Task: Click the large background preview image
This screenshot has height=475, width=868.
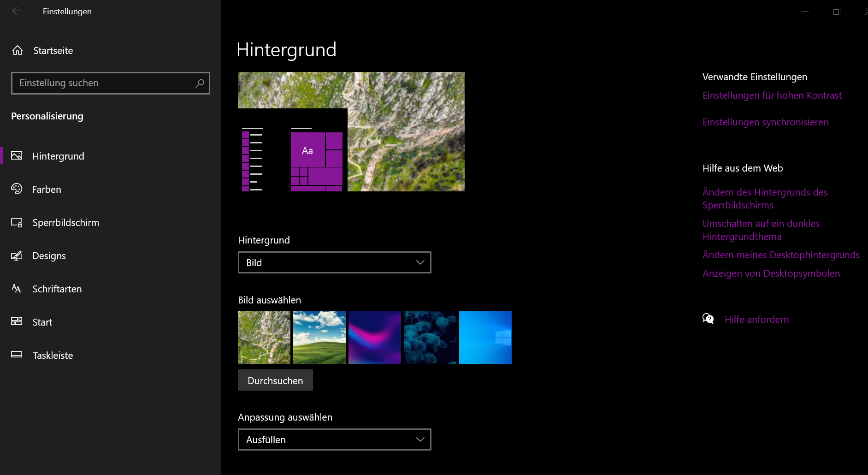Action: click(351, 131)
